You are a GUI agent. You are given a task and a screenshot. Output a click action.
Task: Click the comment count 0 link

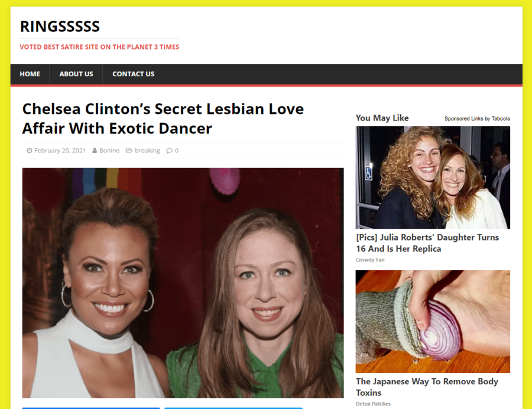tap(176, 151)
